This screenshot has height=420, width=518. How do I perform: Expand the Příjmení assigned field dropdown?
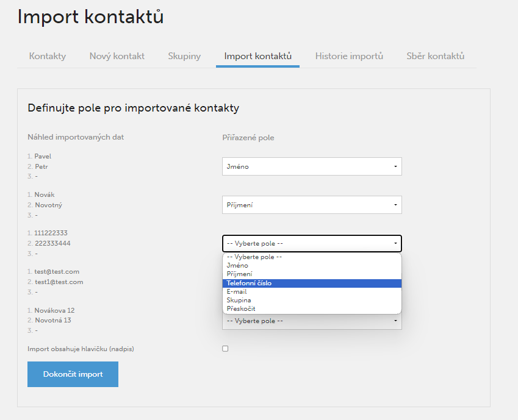click(x=312, y=205)
